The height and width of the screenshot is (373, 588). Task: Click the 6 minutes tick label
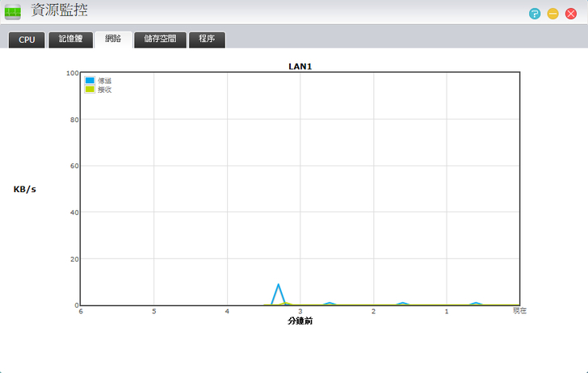[x=81, y=312]
